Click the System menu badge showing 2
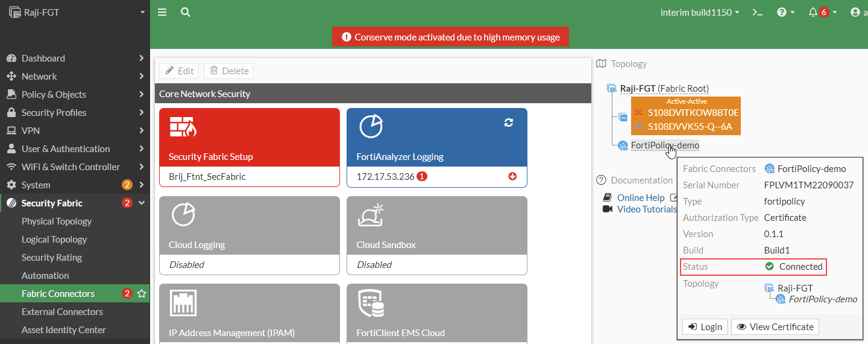The image size is (868, 344). pos(127,185)
